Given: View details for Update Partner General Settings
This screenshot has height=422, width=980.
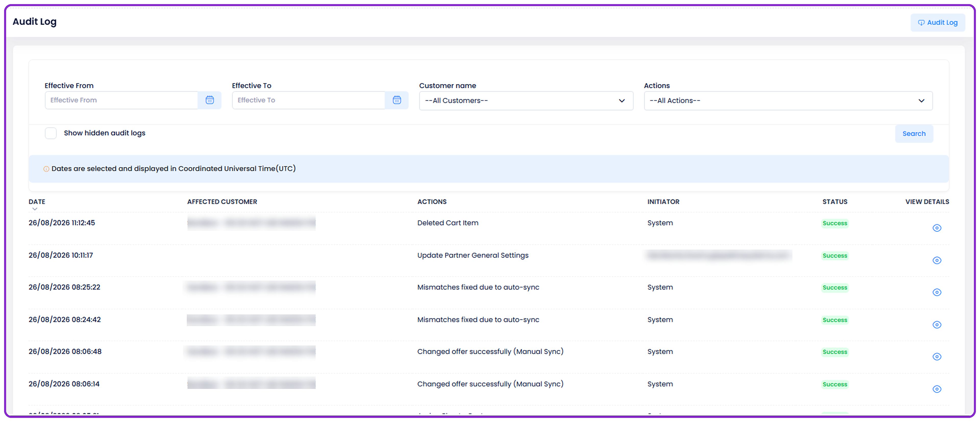Looking at the screenshot, I should [x=937, y=260].
